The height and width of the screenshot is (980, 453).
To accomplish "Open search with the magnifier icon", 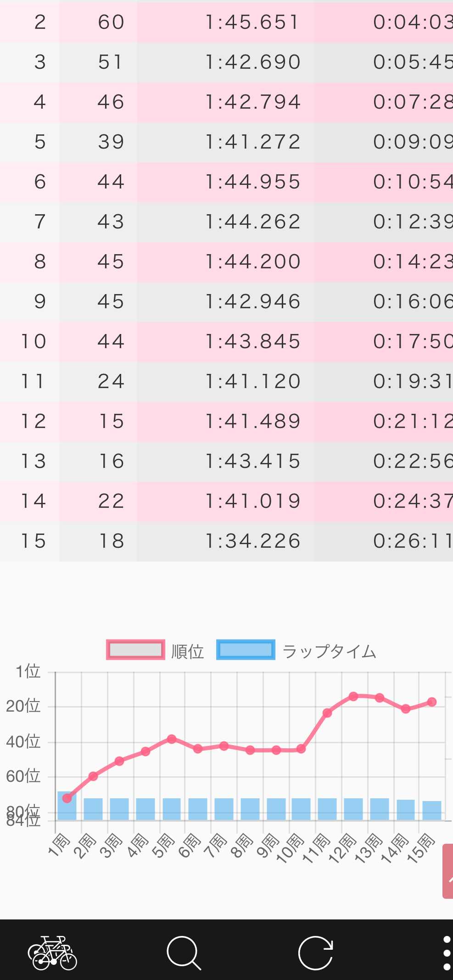I will 184,953.
